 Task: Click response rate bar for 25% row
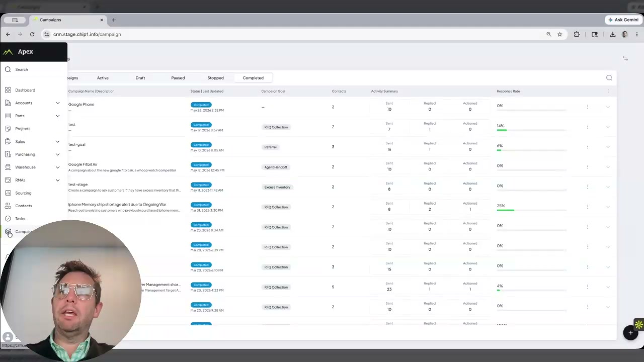point(531,210)
